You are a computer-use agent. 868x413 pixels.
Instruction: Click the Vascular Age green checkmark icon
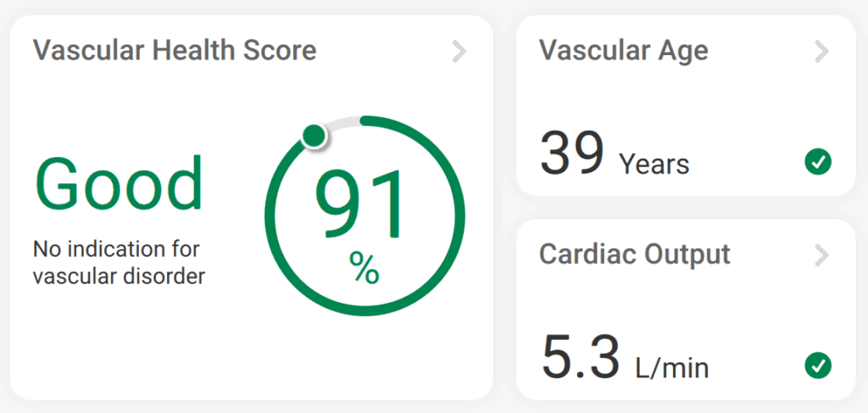tap(818, 162)
